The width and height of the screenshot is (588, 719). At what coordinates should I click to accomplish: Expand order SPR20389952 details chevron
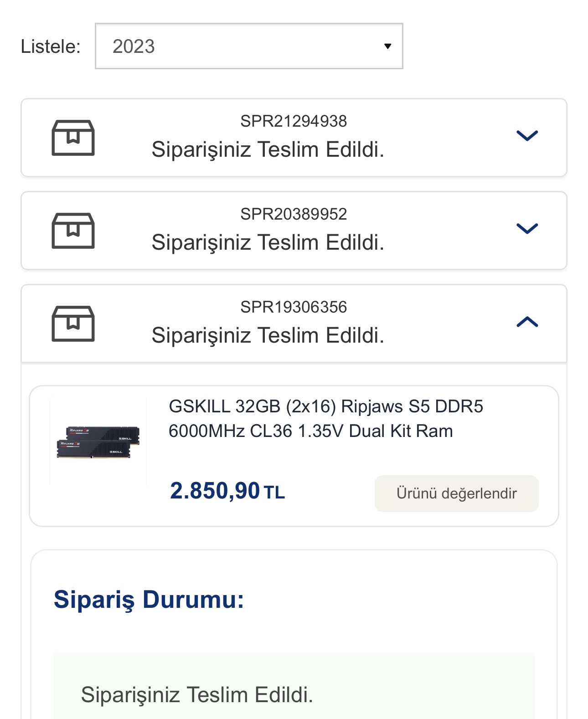[527, 228]
